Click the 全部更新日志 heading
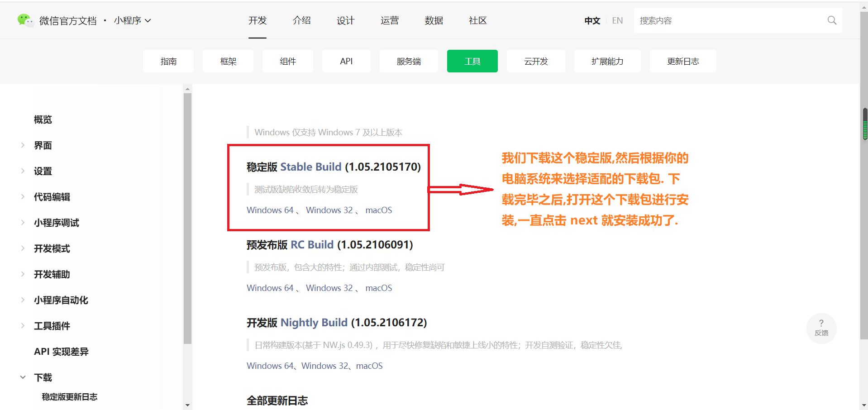The image size is (868, 410). point(277,400)
